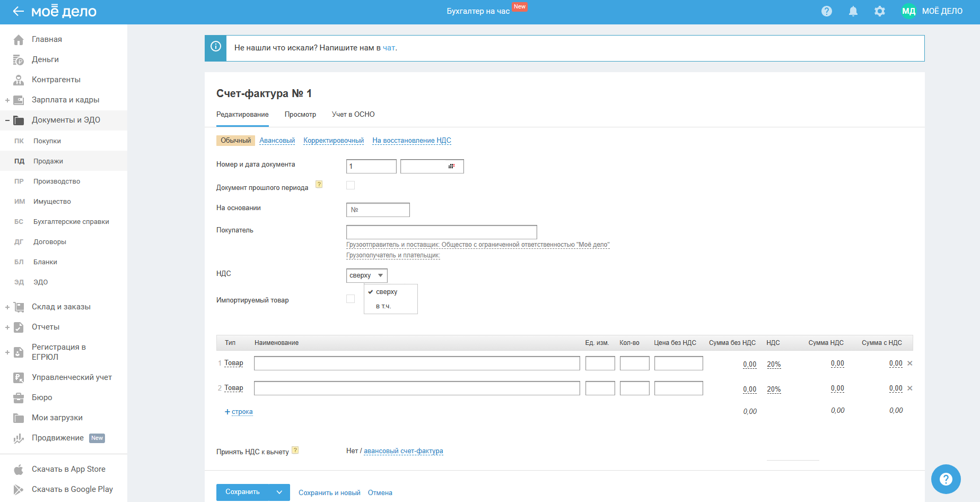Enable the Импортируемый товар checkbox
This screenshot has width=980, height=502.
[x=351, y=299]
